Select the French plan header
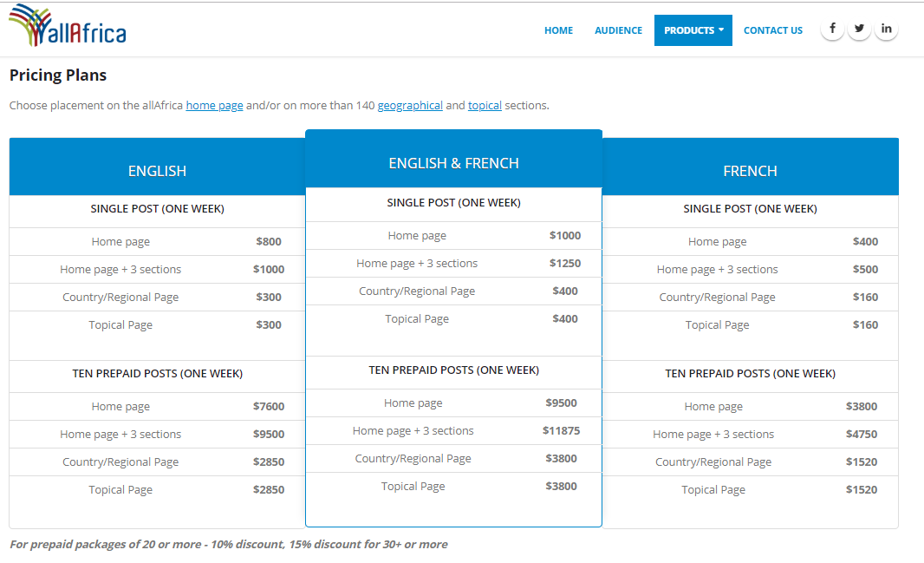The height and width of the screenshot is (563, 924). click(x=750, y=171)
